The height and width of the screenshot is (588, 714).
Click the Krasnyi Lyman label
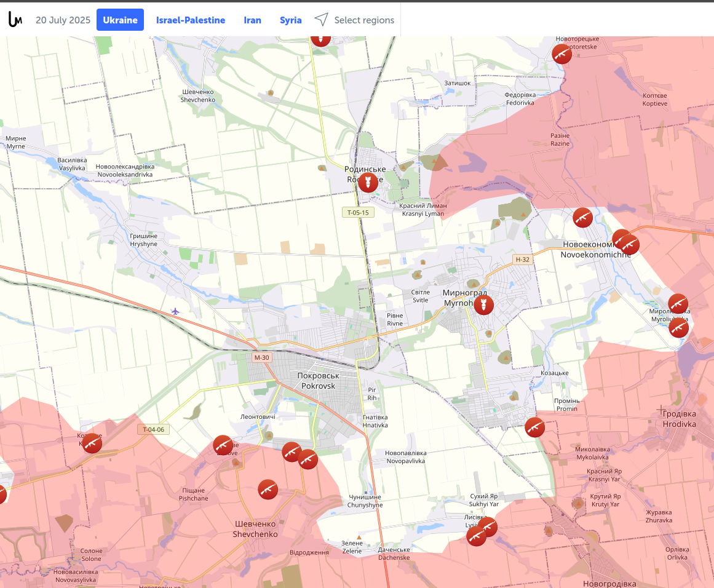tap(423, 210)
